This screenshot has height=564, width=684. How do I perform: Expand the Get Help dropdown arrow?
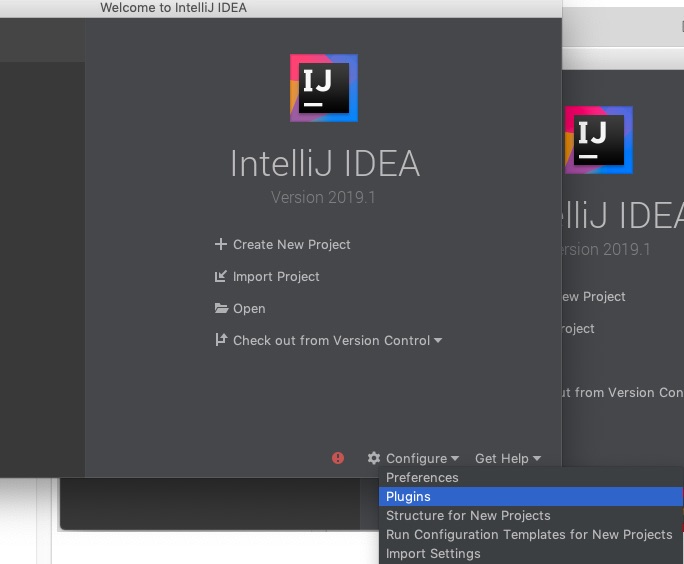coord(537,458)
